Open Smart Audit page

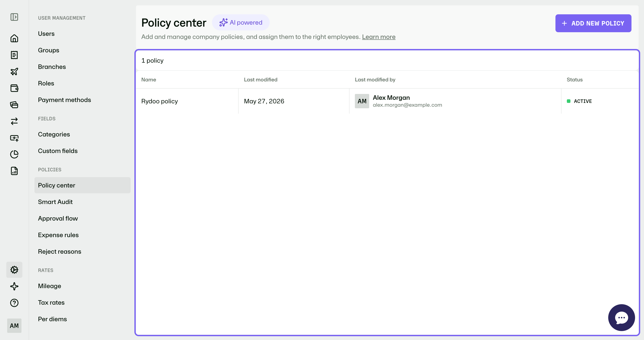[x=55, y=202]
